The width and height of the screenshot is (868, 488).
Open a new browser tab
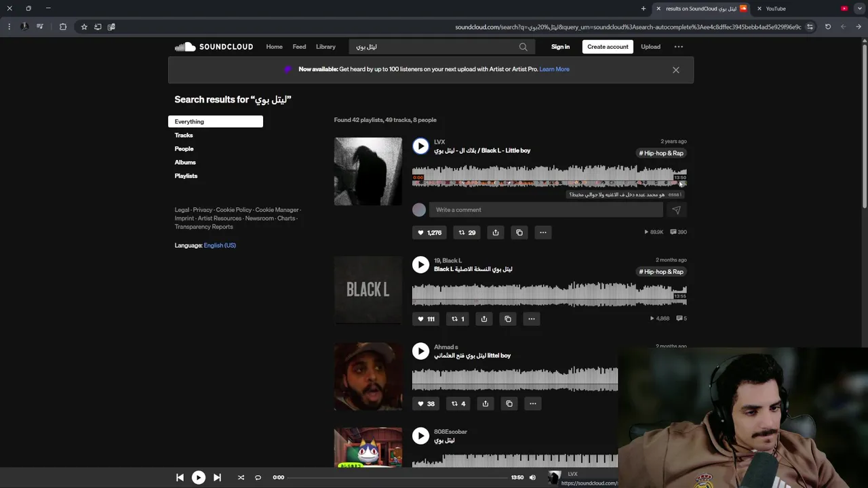click(644, 8)
